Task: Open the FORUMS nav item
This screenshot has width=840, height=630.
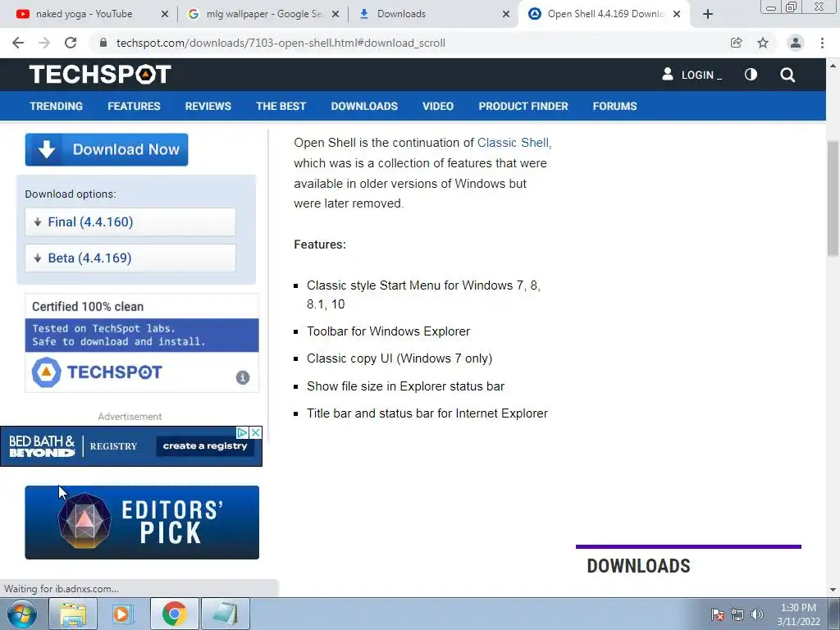Action: tap(614, 106)
